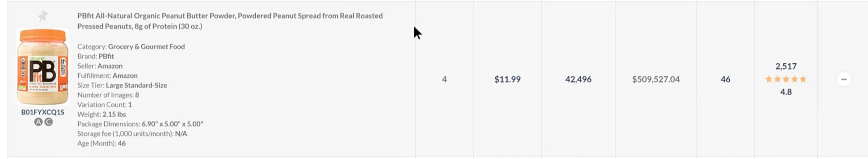This screenshot has width=868, height=159.
Task: Click the Large Standard-Size size tier
Action: 136,85
